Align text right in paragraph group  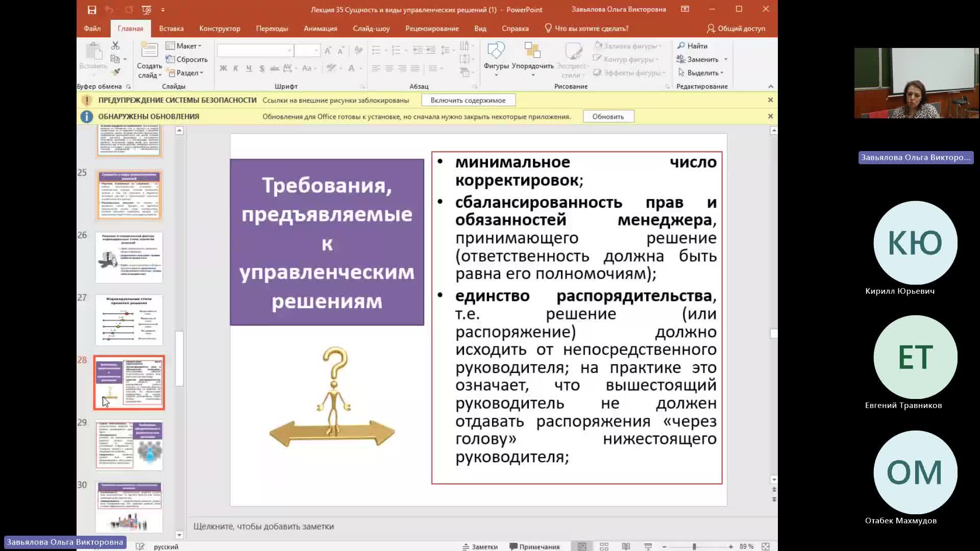click(x=402, y=68)
